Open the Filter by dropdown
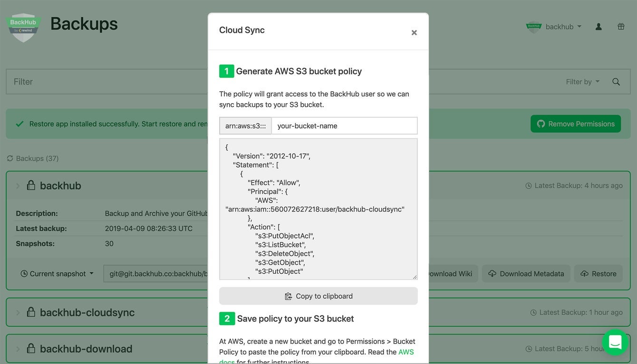This screenshot has height=364, width=637. coord(582,82)
